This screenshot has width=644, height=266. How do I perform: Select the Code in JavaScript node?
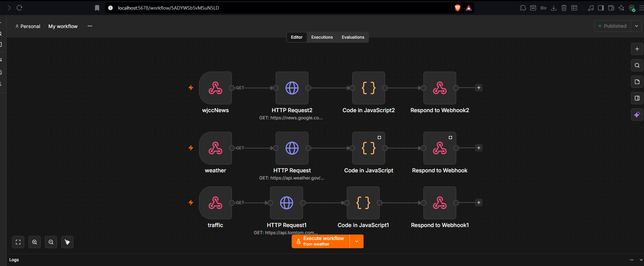pos(369,148)
